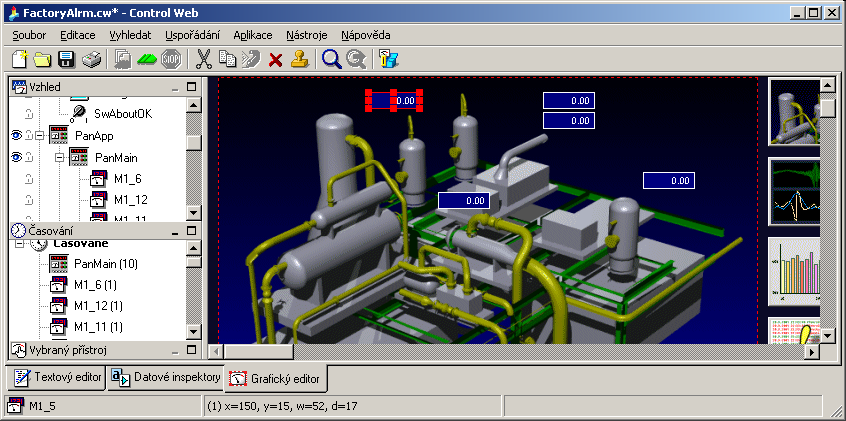Maximize the Vybraný přístroj panel
Viewport: 846px width, 421px height.
click(x=192, y=350)
